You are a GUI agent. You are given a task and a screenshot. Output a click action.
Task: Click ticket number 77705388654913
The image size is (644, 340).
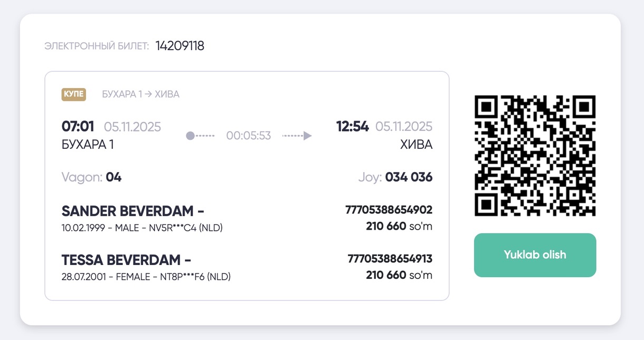pos(390,259)
